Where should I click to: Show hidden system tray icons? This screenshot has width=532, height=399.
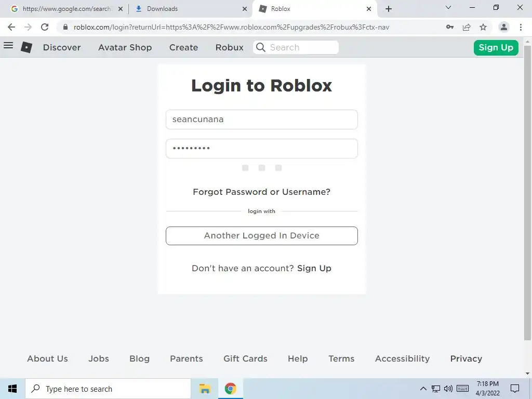point(423,389)
